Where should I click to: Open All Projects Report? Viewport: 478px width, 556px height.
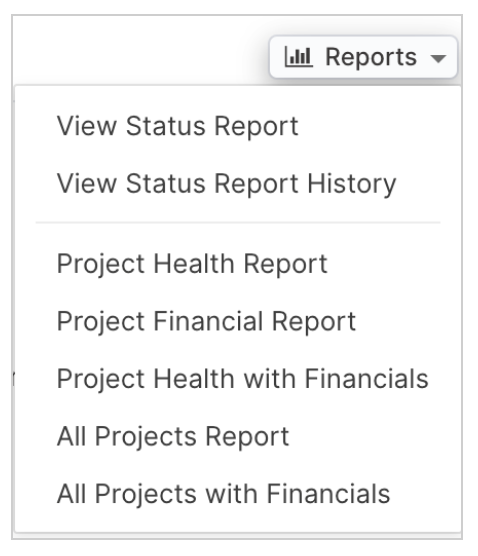click(x=238, y=437)
